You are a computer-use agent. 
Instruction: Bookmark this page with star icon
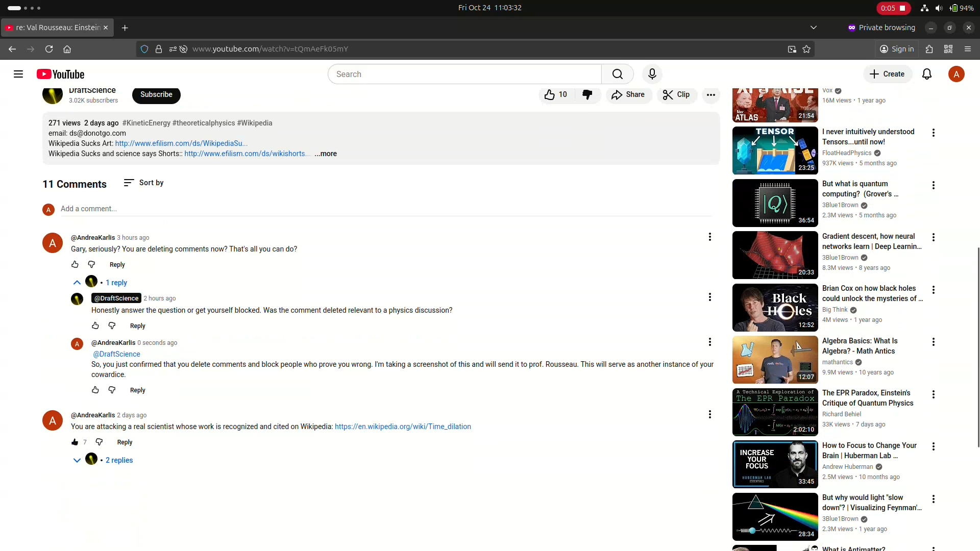(806, 49)
